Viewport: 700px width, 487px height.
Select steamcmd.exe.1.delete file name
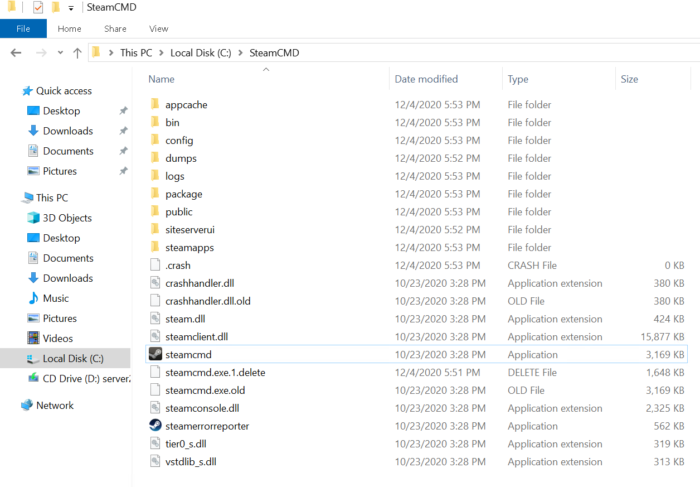point(215,372)
